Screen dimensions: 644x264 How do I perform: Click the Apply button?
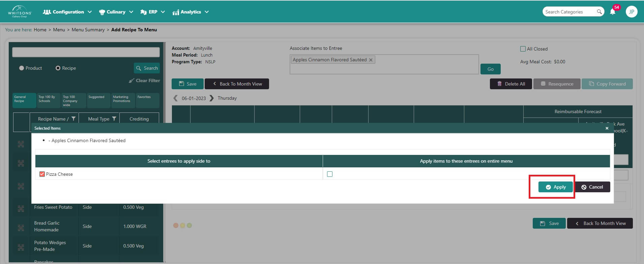[555, 187]
